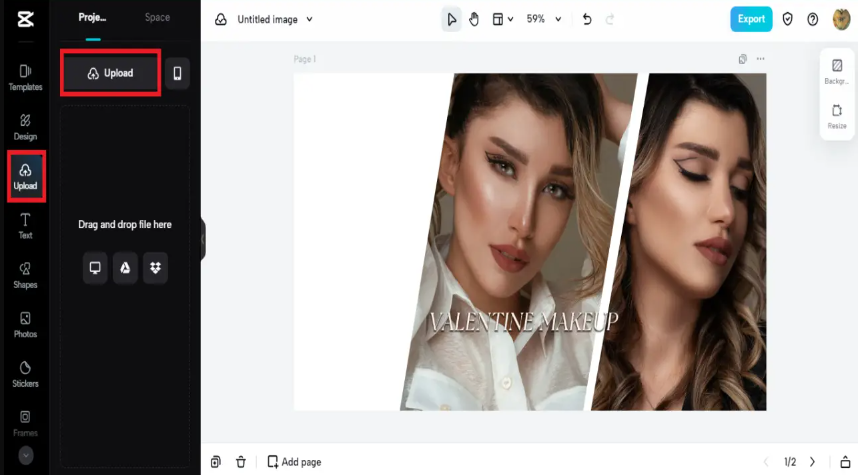This screenshot has height=475, width=858.
Task: Upload from computer icon
Action: click(95, 268)
